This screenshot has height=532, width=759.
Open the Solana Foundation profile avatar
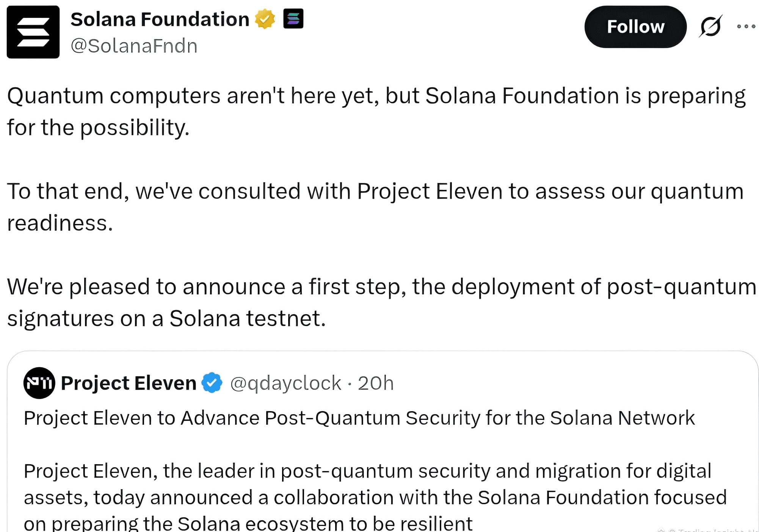(33, 32)
